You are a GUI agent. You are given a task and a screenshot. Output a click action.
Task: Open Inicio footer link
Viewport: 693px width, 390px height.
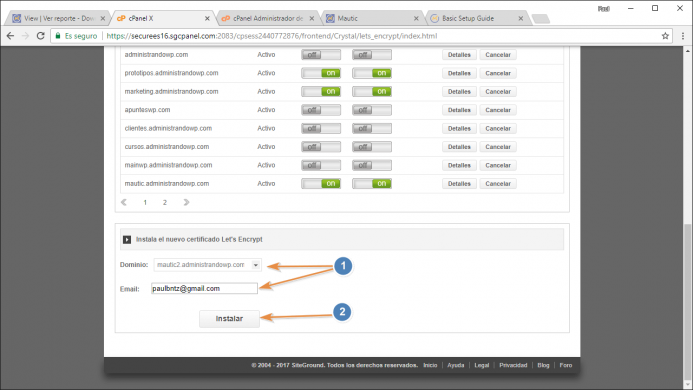430,365
